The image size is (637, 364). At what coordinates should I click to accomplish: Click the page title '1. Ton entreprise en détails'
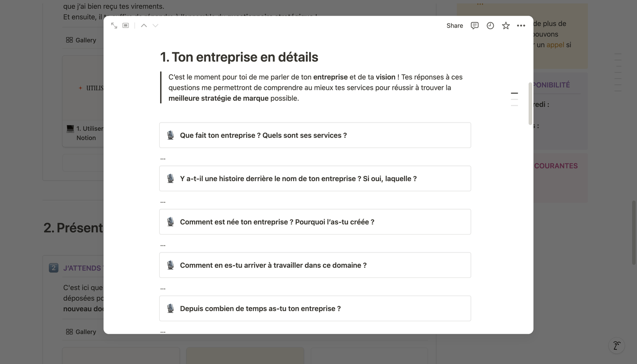pyautogui.click(x=239, y=57)
